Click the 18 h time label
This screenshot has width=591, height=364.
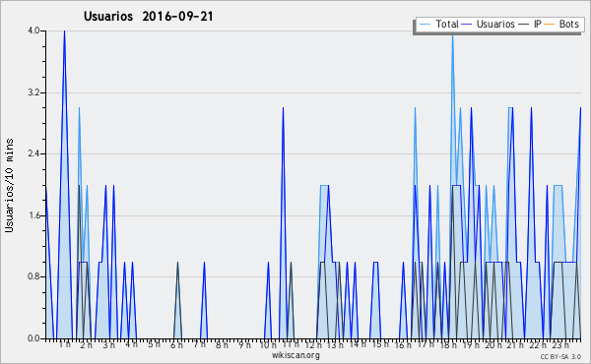[448, 344]
